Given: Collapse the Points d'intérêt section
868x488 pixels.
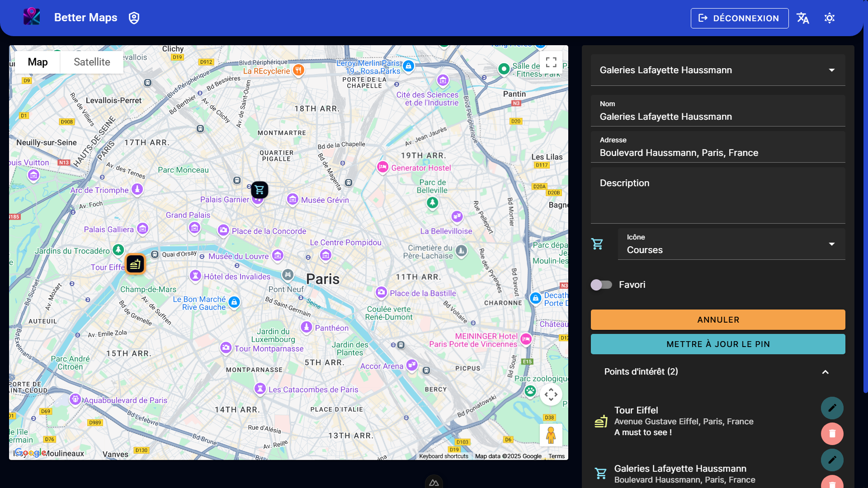Looking at the screenshot, I should pyautogui.click(x=825, y=372).
